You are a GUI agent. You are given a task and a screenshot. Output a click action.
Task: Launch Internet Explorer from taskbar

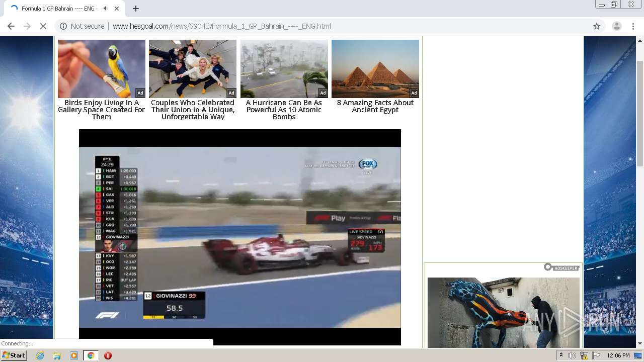point(40,355)
